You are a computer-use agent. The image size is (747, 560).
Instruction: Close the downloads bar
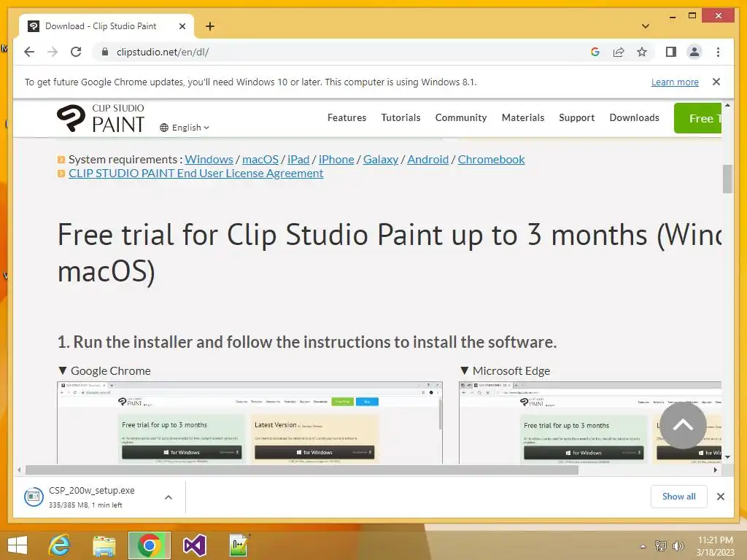click(x=720, y=497)
